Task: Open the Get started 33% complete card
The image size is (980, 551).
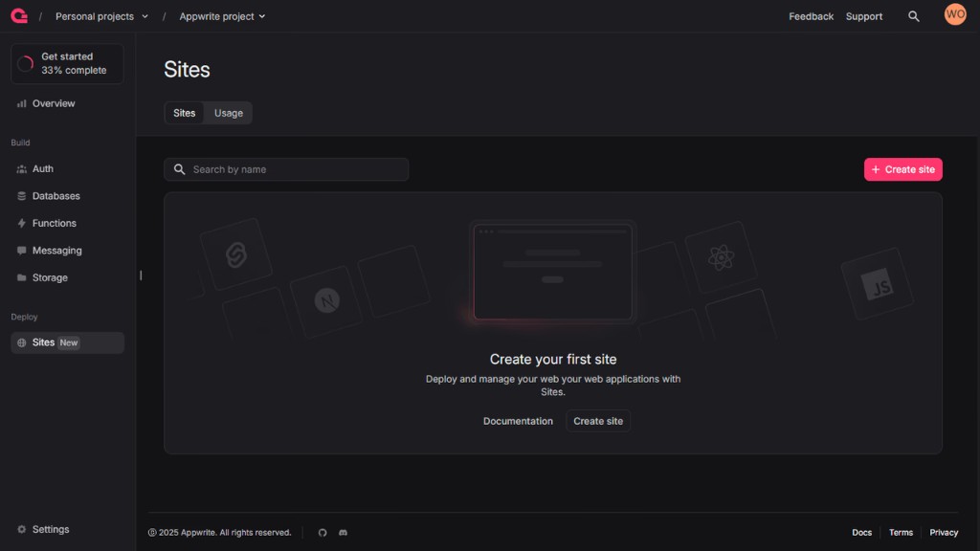Action: [x=68, y=64]
